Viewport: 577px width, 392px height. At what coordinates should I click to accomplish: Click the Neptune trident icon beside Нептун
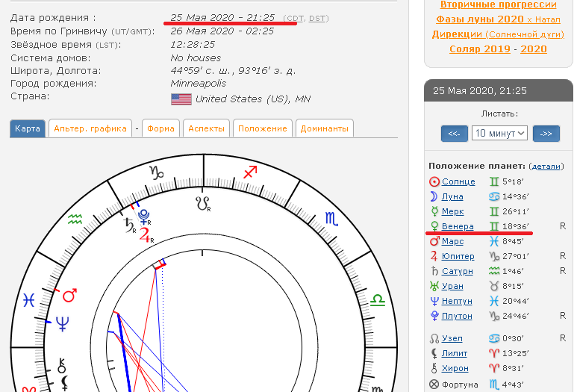click(434, 301)
